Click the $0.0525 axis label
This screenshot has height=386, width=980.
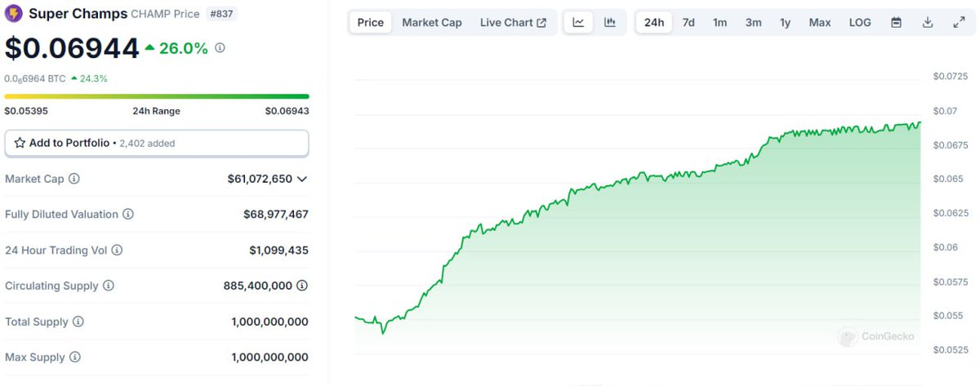click(949, 350)
